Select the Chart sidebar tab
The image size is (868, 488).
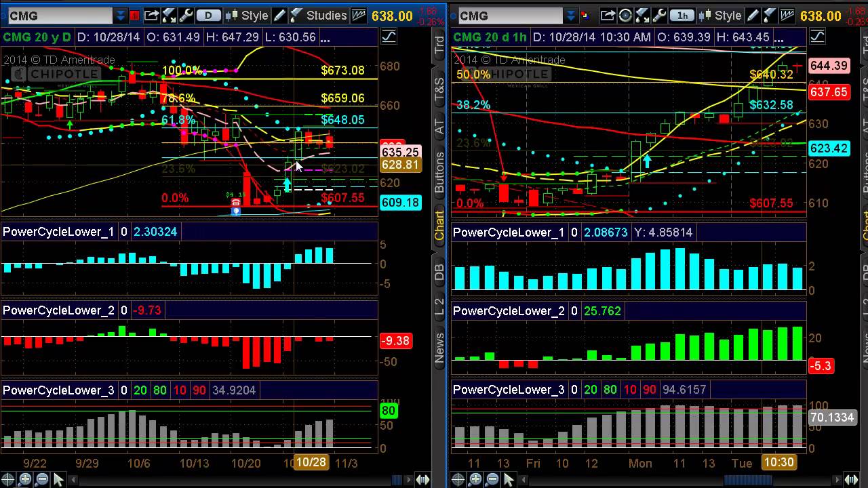click(439, 226)
